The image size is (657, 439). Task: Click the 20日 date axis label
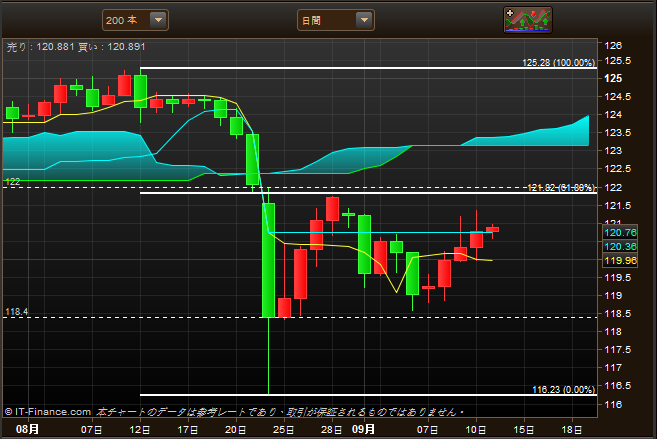(x=235, y=429)
